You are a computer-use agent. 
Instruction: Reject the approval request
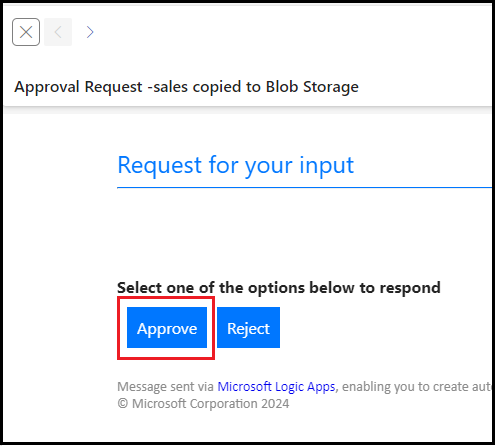(x=248, y=328)
